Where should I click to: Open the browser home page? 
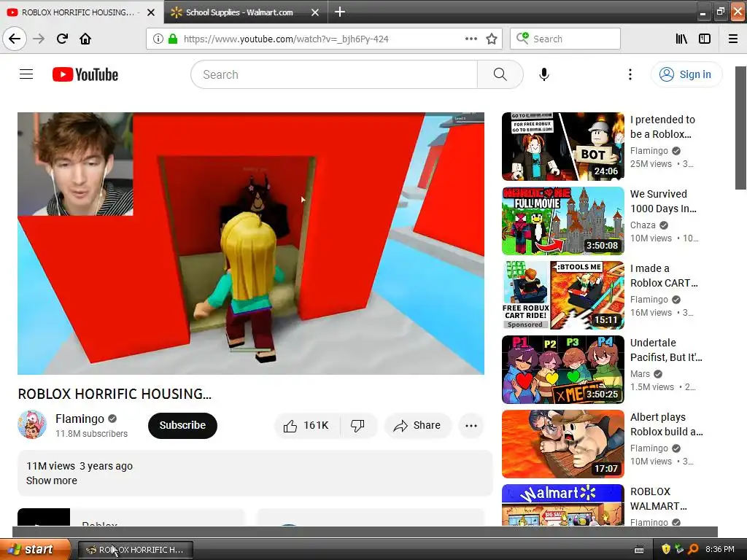click(85, 39)
